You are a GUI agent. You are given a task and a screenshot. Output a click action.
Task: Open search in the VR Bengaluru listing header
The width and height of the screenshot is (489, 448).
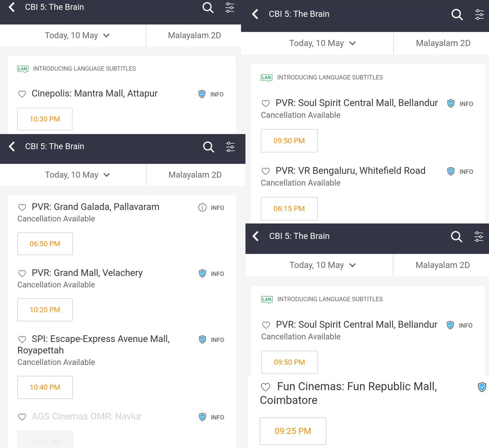coord(457,15)
